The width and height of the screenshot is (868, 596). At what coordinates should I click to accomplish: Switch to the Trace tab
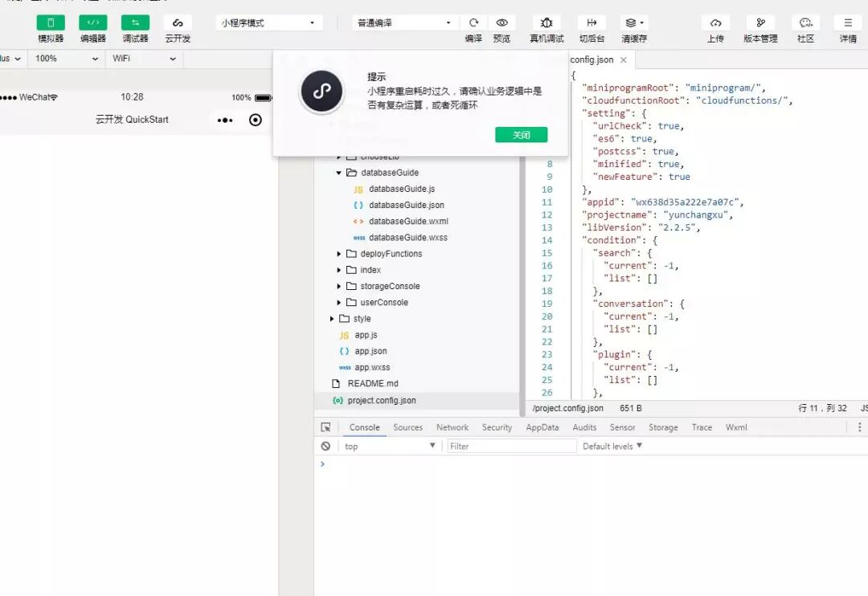702,427
